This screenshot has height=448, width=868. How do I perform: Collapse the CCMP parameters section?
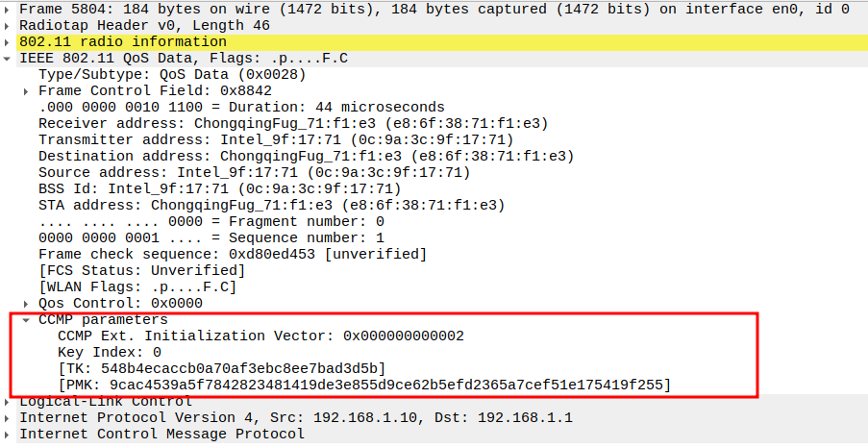[x=27, y=320]
